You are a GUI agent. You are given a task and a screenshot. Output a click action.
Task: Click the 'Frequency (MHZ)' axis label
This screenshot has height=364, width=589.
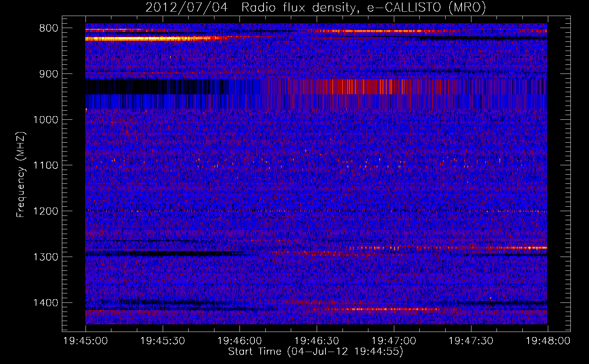(x=21, y=175)
